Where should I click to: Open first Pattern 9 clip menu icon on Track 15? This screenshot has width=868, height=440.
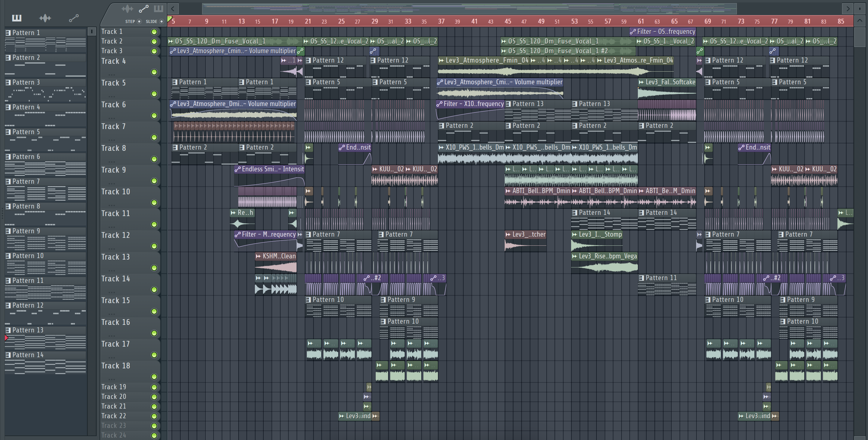pyautogui.click(x=383, y=300)
